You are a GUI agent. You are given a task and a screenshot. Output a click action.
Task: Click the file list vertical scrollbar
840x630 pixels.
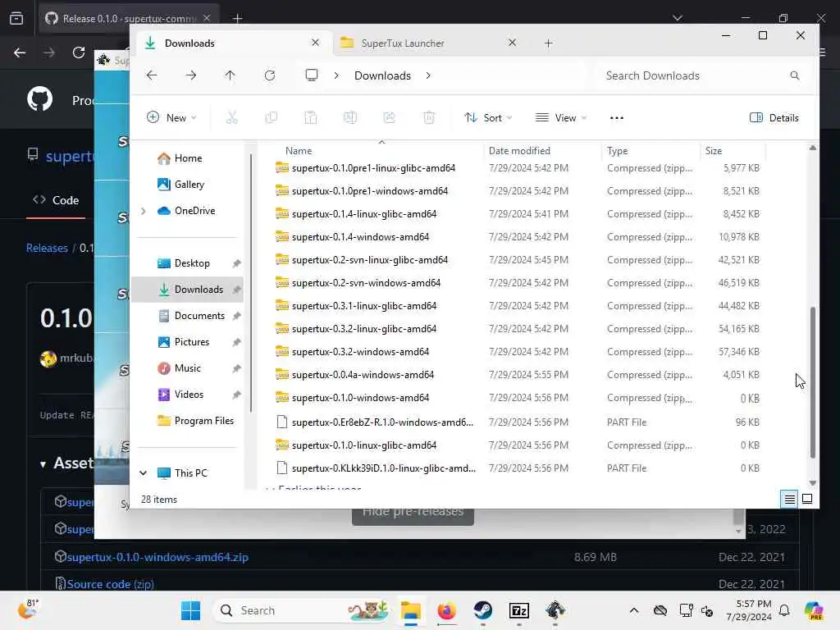click(x=812, y=382)
